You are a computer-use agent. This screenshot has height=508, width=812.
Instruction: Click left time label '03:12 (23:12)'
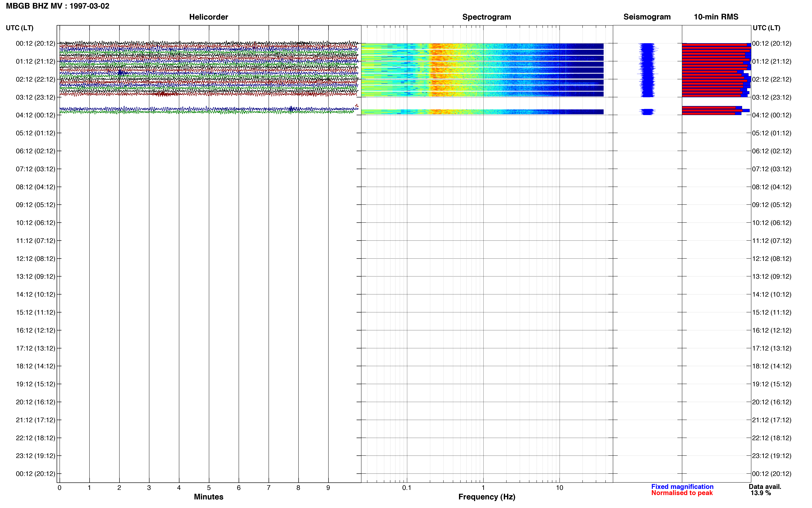(x=36, y=97)
